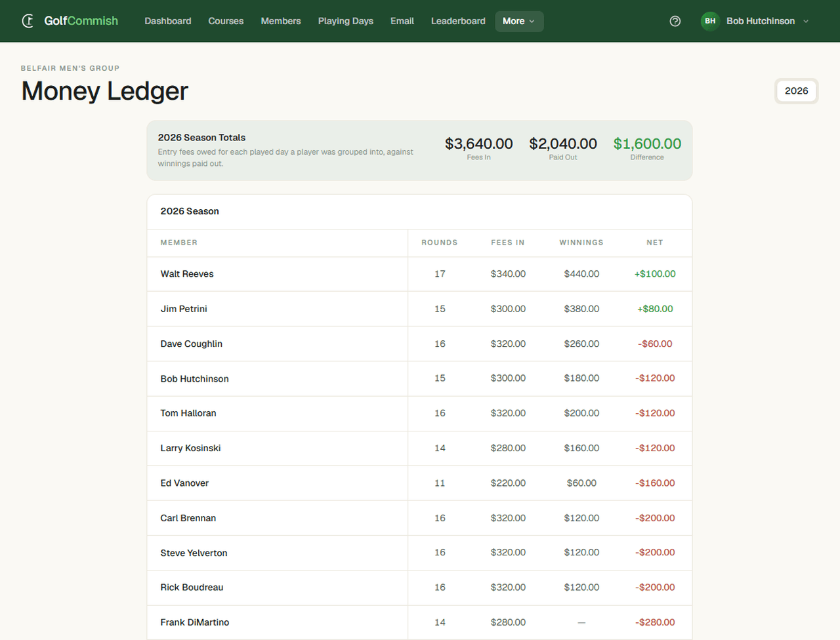Click Ed Vanover's fees $220.00
This screenshot has width=840, height=640.
(x=508, y=483)
